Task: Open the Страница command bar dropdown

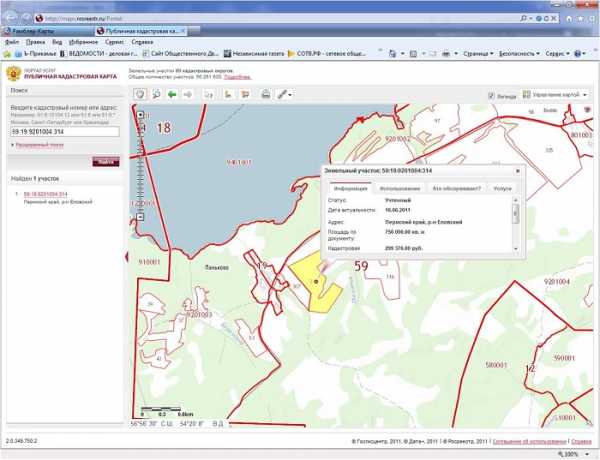Action: (x=478, y=54)
